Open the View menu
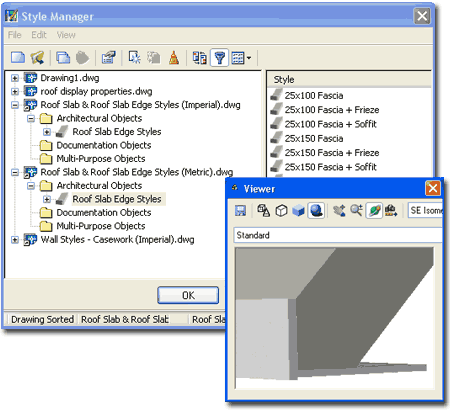The image size is (450, 411). 66,35
